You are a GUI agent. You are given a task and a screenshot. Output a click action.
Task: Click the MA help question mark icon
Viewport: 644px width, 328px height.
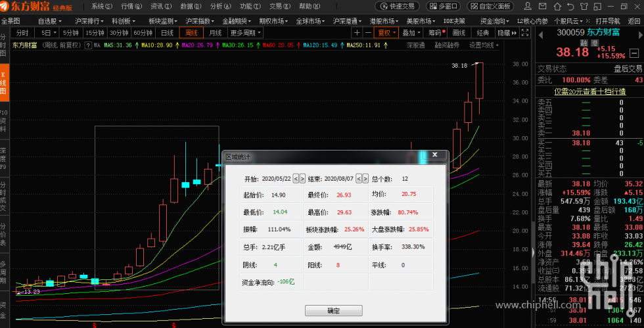pyautogui.click(x=88, y=45)
